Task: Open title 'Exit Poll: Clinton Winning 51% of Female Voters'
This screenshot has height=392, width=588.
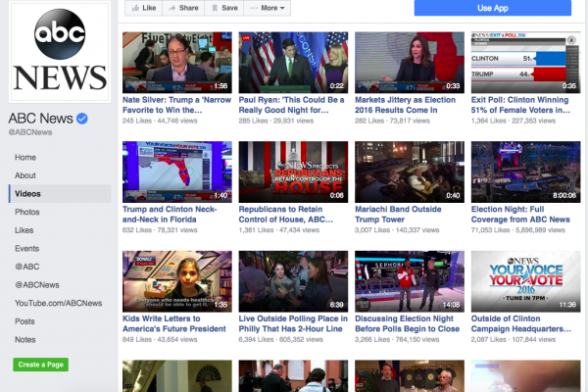Action: click(520, 105)
